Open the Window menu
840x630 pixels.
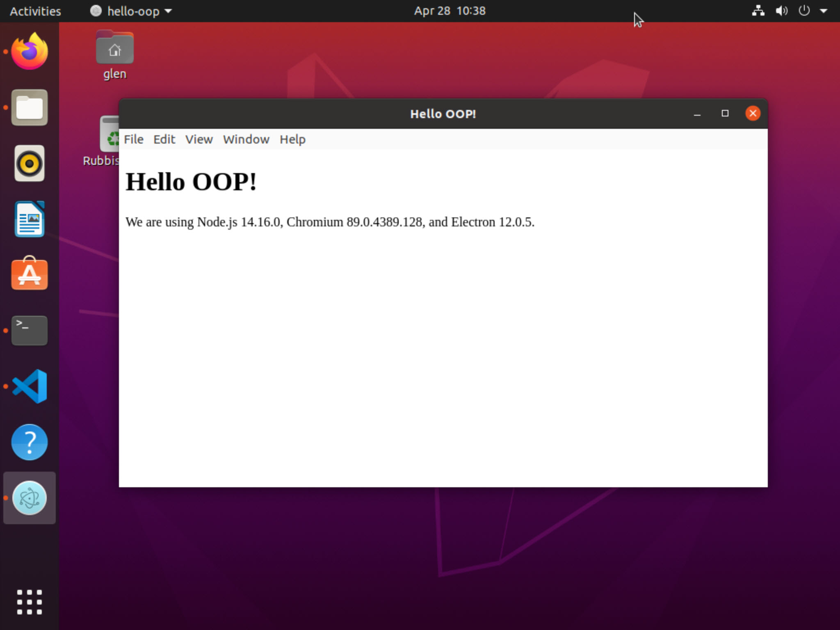[x=246, y=139]
